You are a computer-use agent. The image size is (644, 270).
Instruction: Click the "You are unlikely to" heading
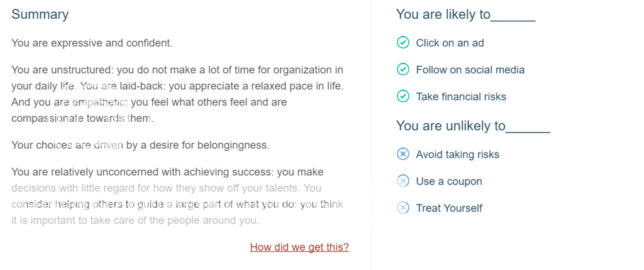click(x=473, y=126)
